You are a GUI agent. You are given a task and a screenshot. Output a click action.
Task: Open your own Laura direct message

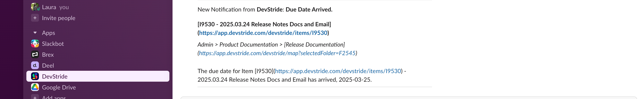49,7
